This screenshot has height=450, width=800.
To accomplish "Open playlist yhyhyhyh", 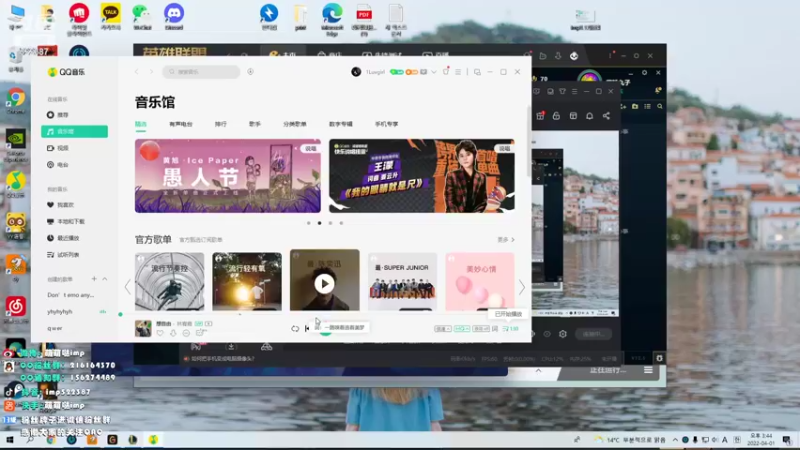I will coord(60,311).
